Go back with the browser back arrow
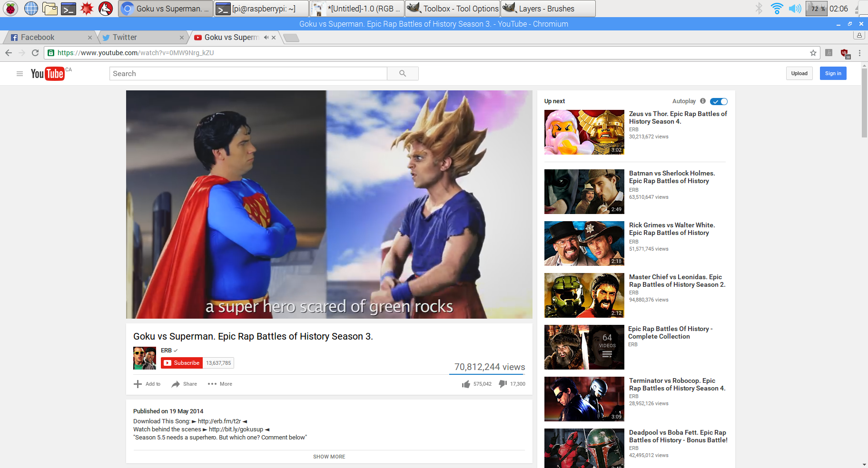 click(9, 53)
